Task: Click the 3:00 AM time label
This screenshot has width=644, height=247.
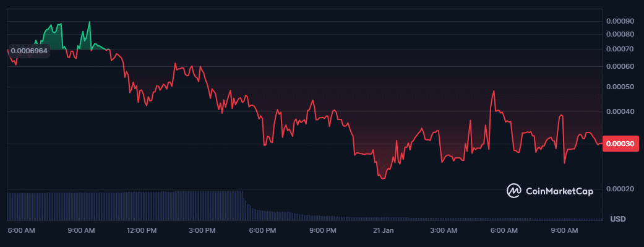Action: (444, 230)
